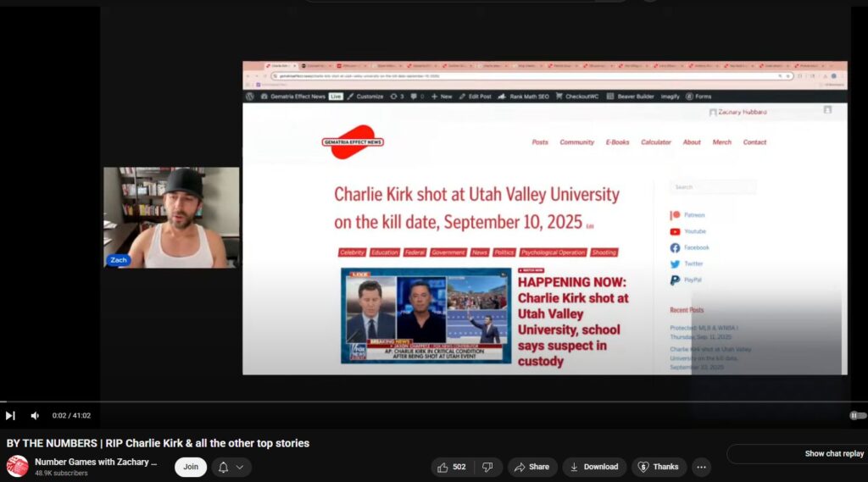
Task: Open Beaver Builder in admin bar
Action: point(630,97)
